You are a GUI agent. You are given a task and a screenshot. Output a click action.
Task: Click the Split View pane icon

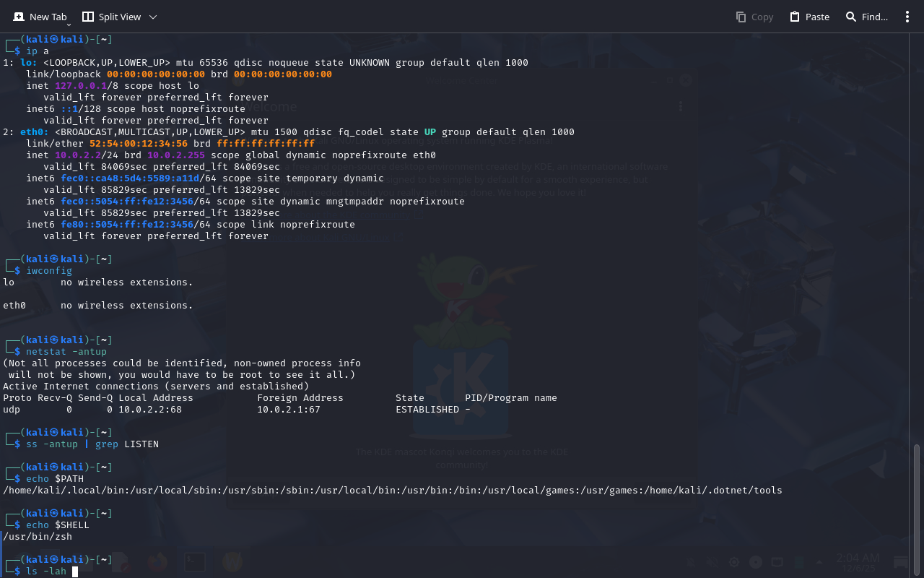[x=88, y=17]
